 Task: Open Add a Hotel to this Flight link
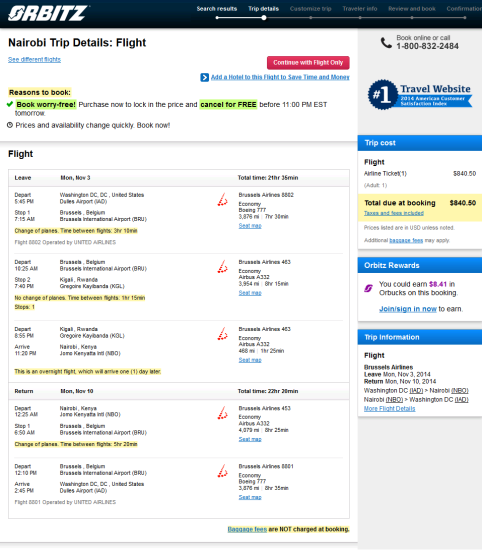click(280, 77)
